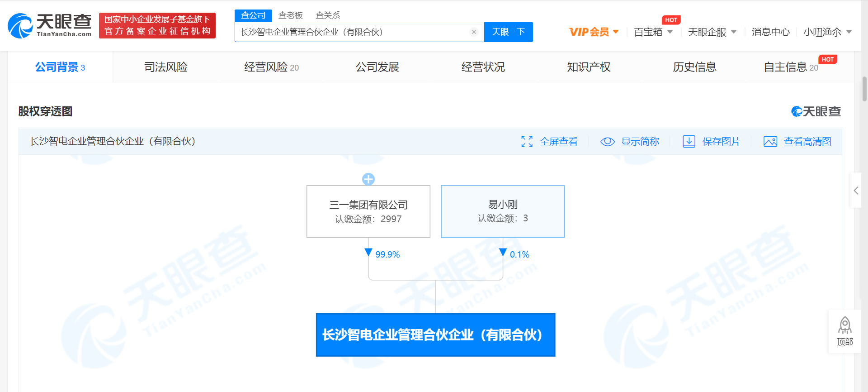This screenshot has height=392, width=868.
Task: Click the red 官方备案企业征信机构 banner
Action: [x=157, y=25]
